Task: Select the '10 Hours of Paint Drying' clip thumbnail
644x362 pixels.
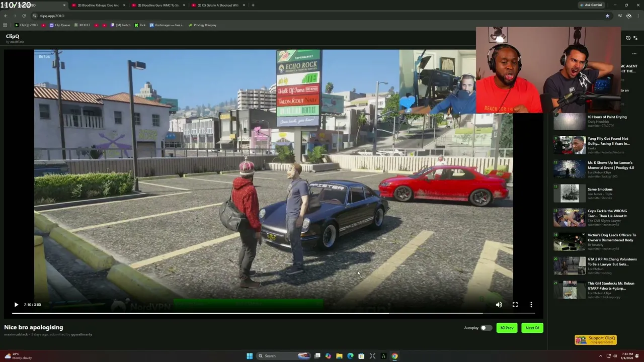Action: tap(569, 121)
